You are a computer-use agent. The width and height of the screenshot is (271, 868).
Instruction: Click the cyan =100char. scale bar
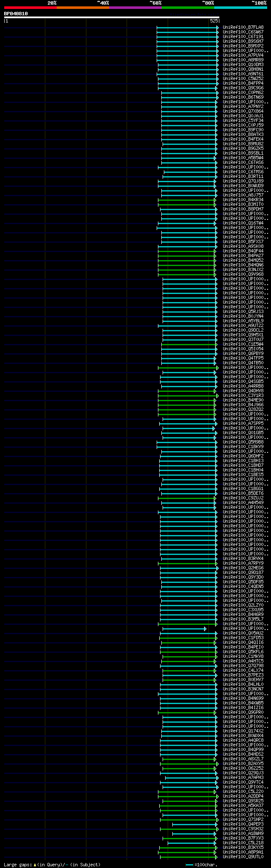pos(189,865)
